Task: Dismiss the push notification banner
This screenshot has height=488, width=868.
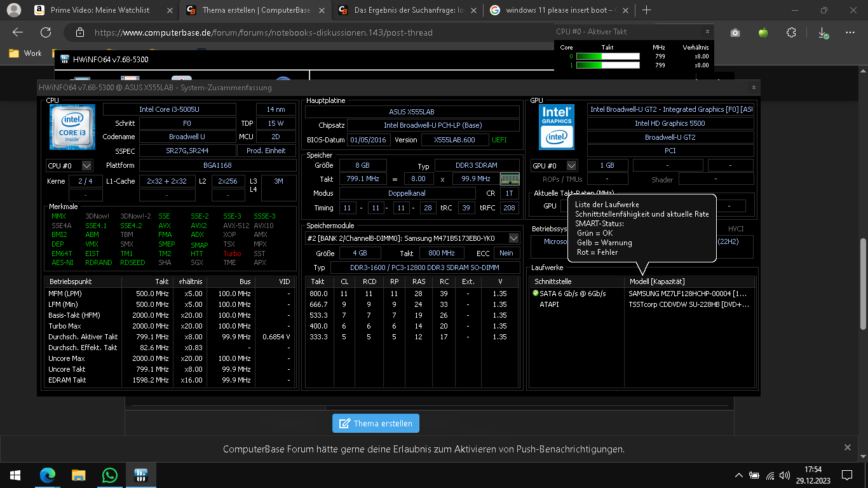Action: [847, 448]
